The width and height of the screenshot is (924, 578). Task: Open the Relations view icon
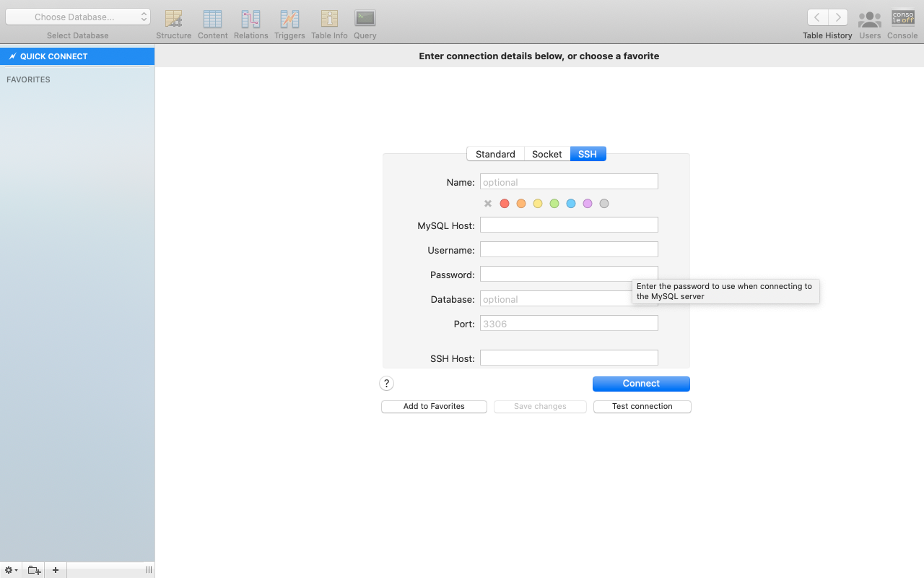click(250, 24)
